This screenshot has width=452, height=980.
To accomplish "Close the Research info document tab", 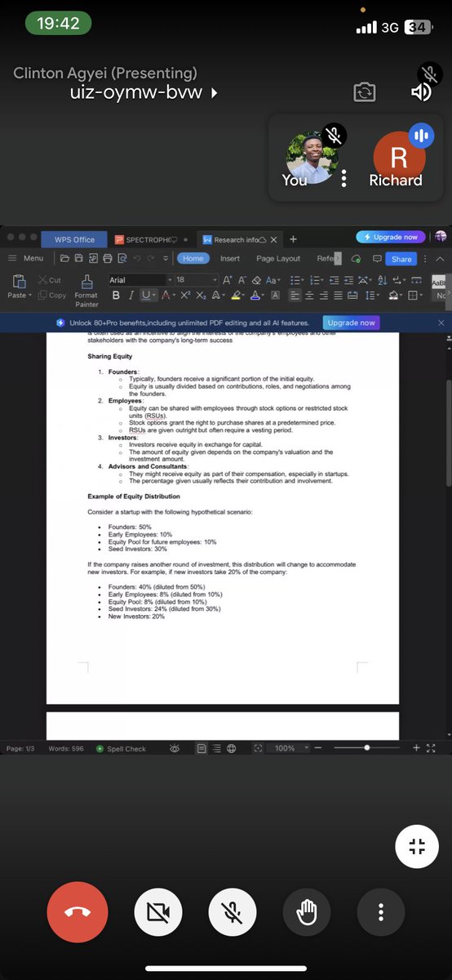I will (273, 240).
